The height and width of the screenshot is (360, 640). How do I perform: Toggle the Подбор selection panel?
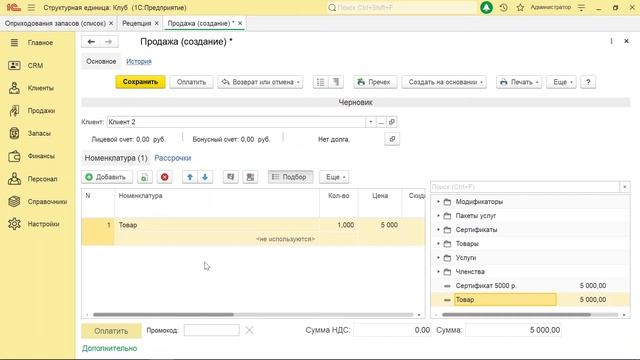coord(290,177)
